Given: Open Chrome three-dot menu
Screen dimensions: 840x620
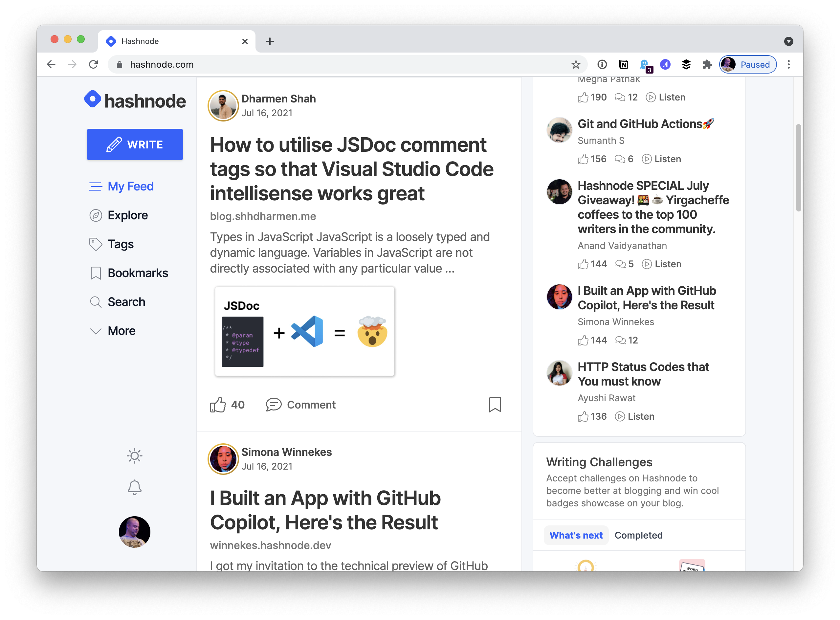Looking at the screenshot, I should coord(788,65).
